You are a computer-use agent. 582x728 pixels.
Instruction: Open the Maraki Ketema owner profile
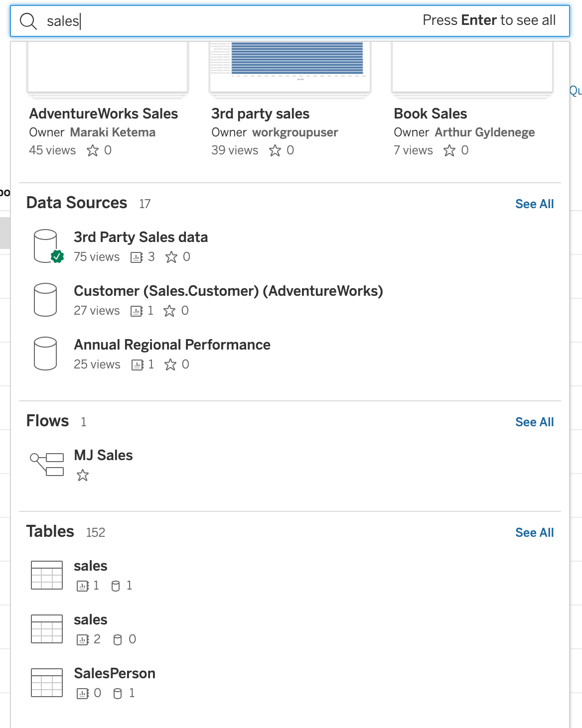113,132
